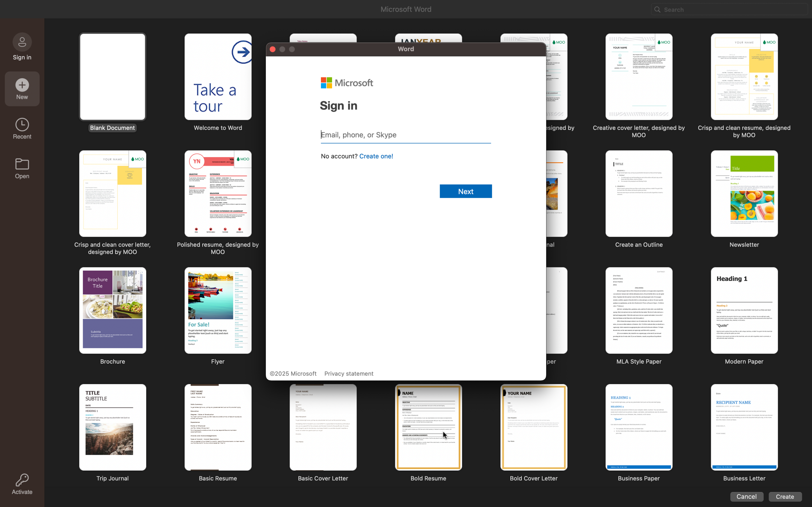Click the Create button

(x=785, y=497)
